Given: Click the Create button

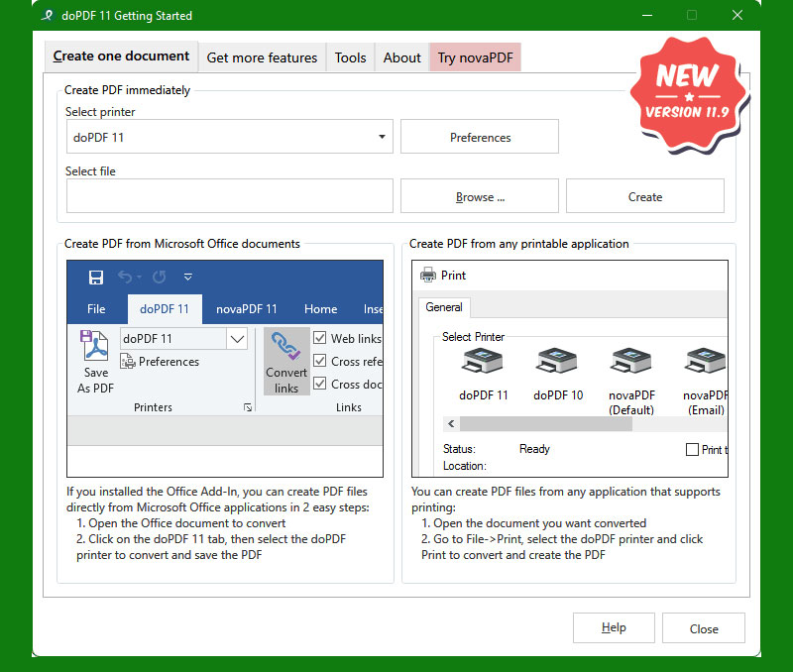Looking at the screenshot, I should 645,195.
